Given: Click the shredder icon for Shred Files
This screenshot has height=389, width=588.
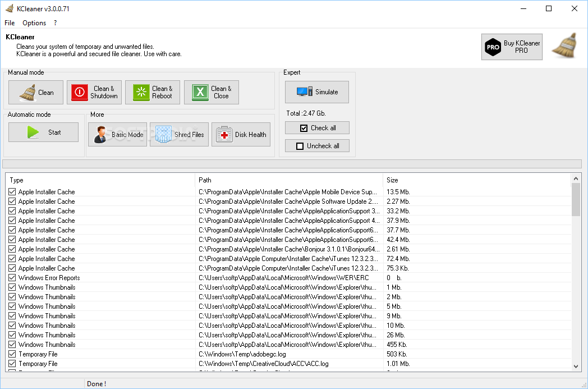Looking at the screenshot, I should [x=163, y=134].
